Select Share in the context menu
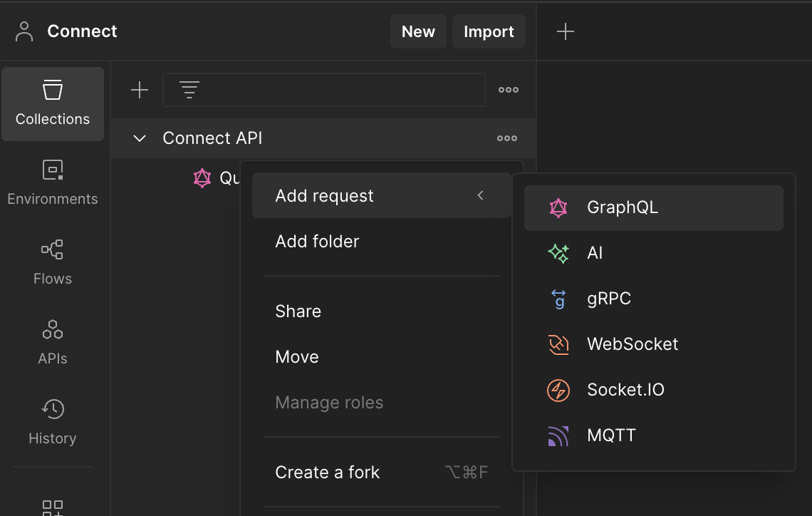812x516 pixels. tap(382, 311)
